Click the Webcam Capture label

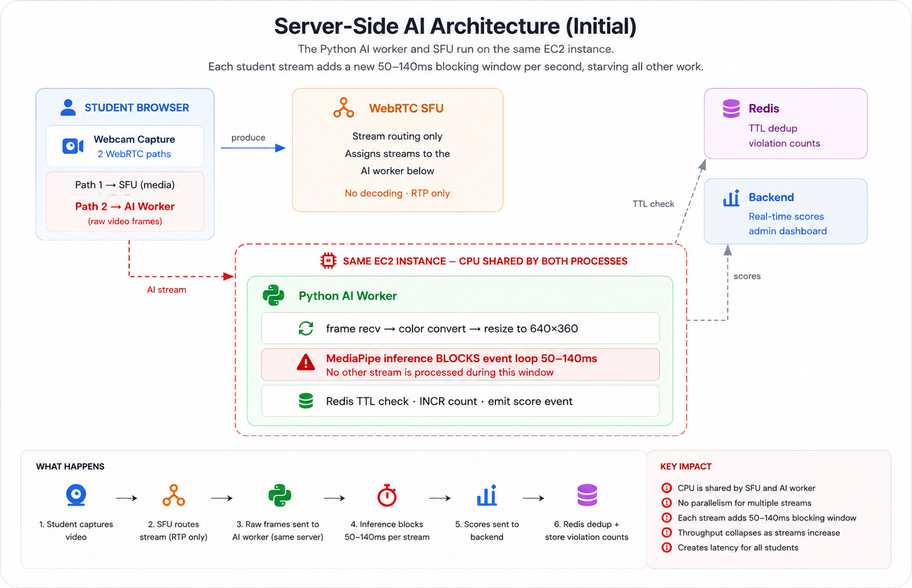134,139
